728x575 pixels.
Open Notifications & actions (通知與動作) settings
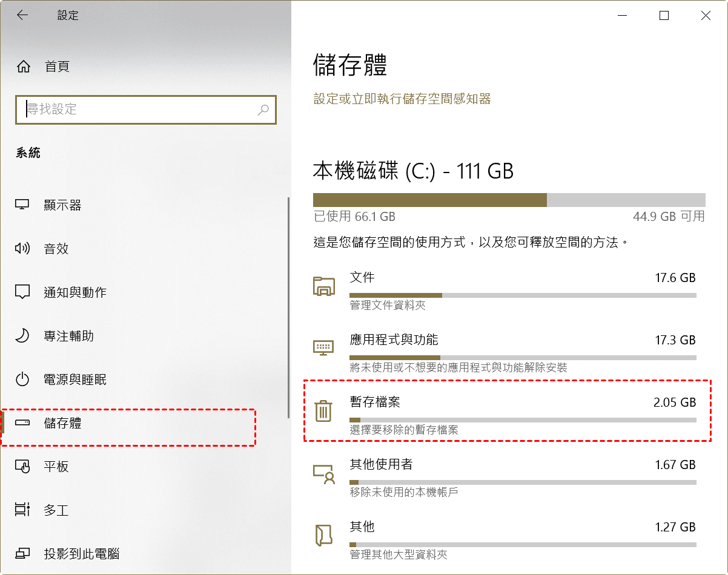click(x=75, y=292)
